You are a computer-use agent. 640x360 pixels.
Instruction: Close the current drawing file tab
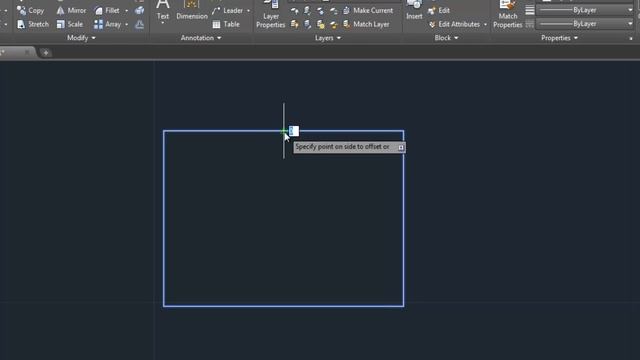[x=27, y=52]
